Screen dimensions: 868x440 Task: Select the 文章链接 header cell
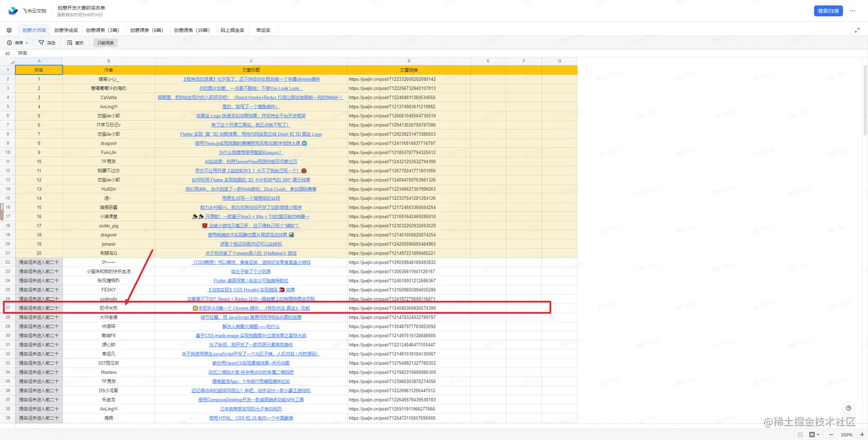(x=409, y=70)
